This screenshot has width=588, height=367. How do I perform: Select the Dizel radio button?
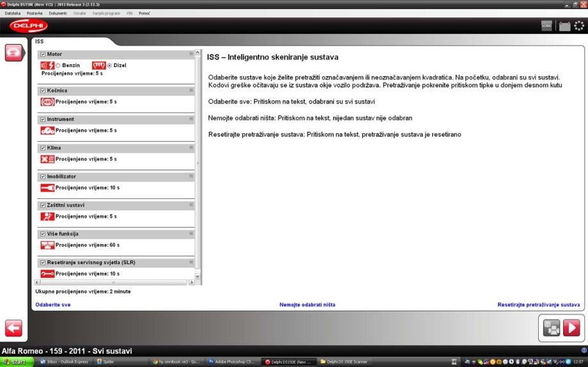click(109, 65)
